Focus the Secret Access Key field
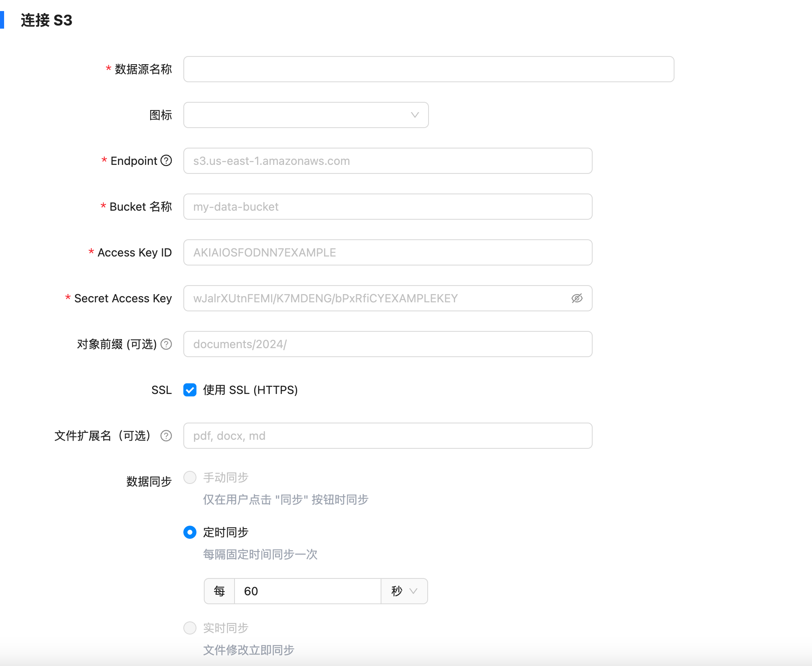 [377, 298]
